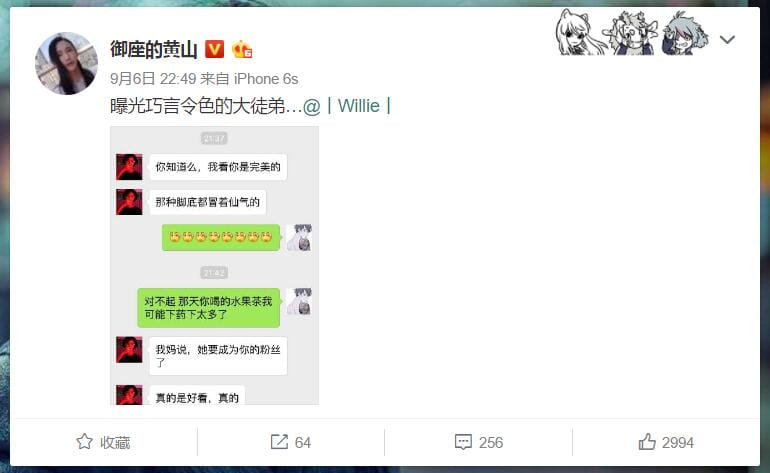Click the repost share arrow icon
The width and height of the screenshot is (770, 473).
(x=279, y=442)
